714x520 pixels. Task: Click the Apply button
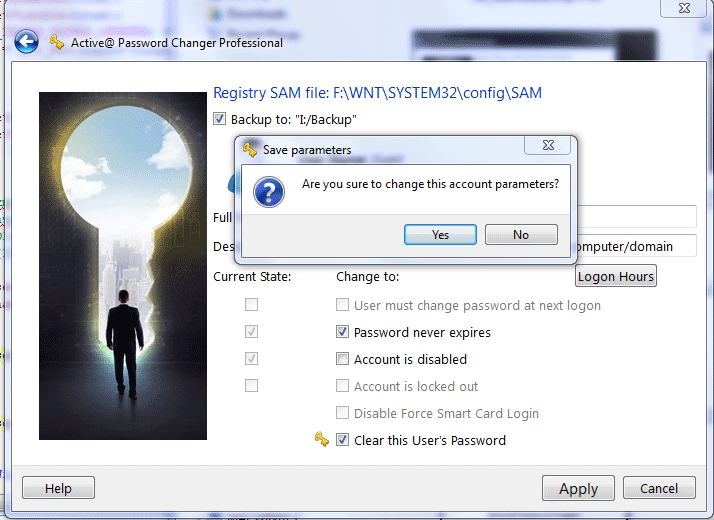pos(578,488)
